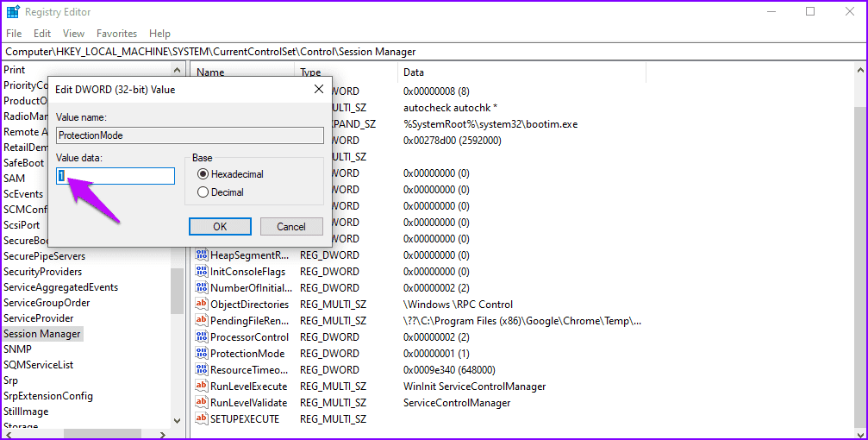This screenshot has height=440, width=868.
Task: Click the Google Chrome Temp path data
Action: click(x=522, y=320)
